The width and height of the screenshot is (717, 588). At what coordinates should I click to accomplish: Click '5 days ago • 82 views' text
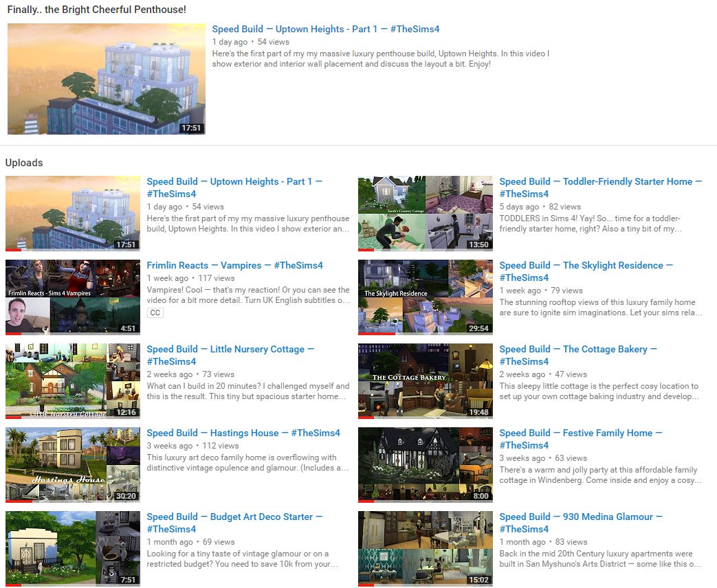(x=540, y=207)
